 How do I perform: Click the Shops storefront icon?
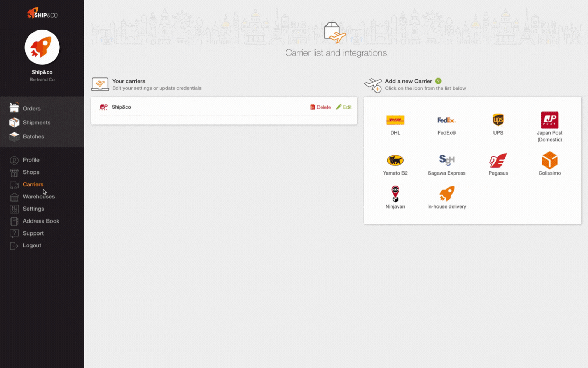tap(14, 172)
